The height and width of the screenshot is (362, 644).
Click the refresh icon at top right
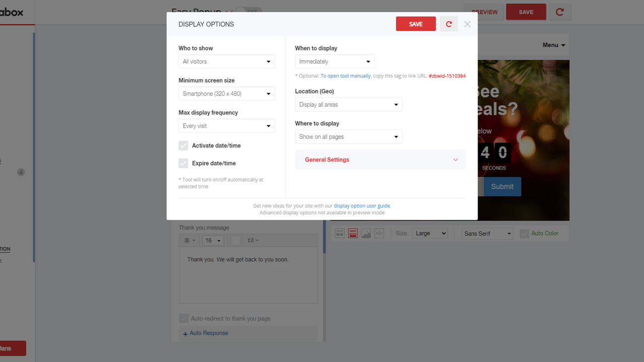[x=559, y=12]
